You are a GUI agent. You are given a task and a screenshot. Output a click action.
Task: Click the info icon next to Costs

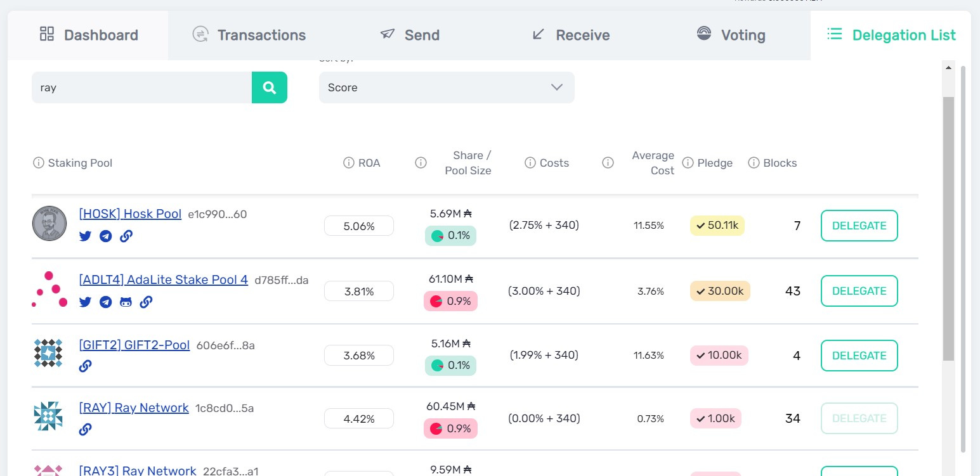tap(530, 163)
